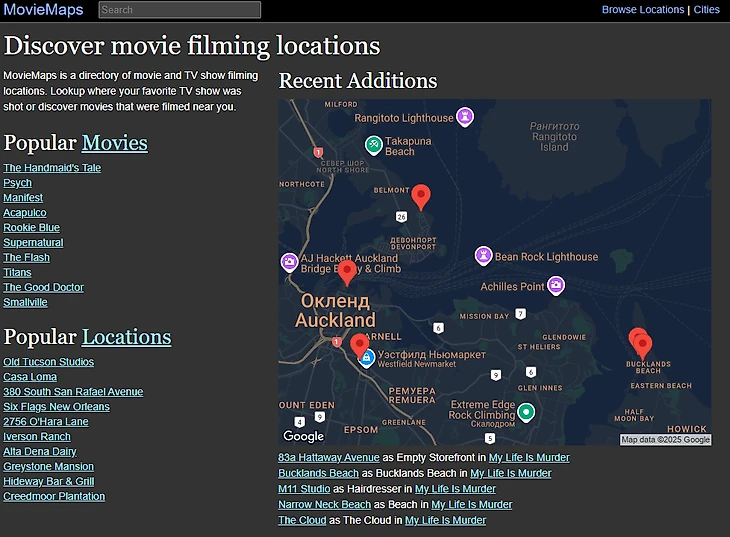Open the Old Tucson Studios location link
730x537 pixels.
click(48, 362)
